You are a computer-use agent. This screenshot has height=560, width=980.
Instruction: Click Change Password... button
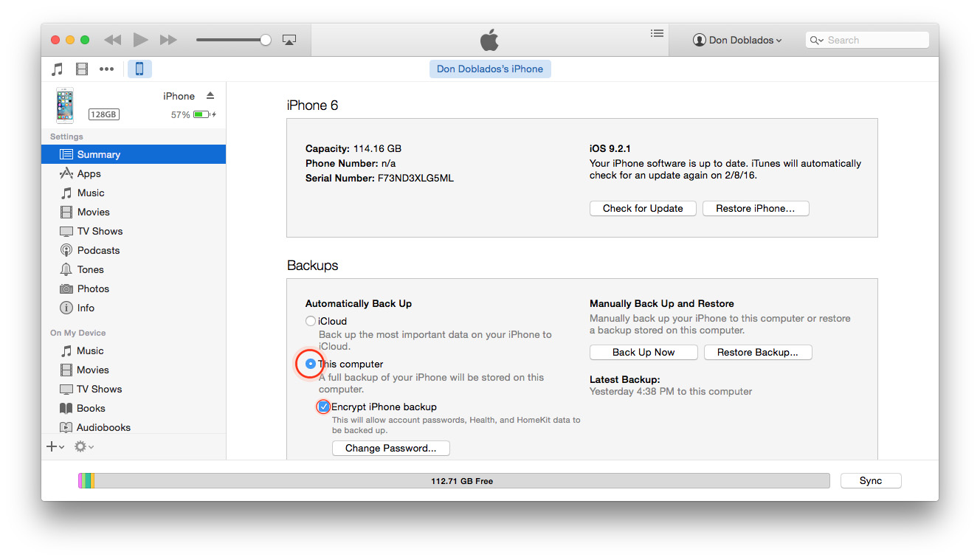pos(391,448)
